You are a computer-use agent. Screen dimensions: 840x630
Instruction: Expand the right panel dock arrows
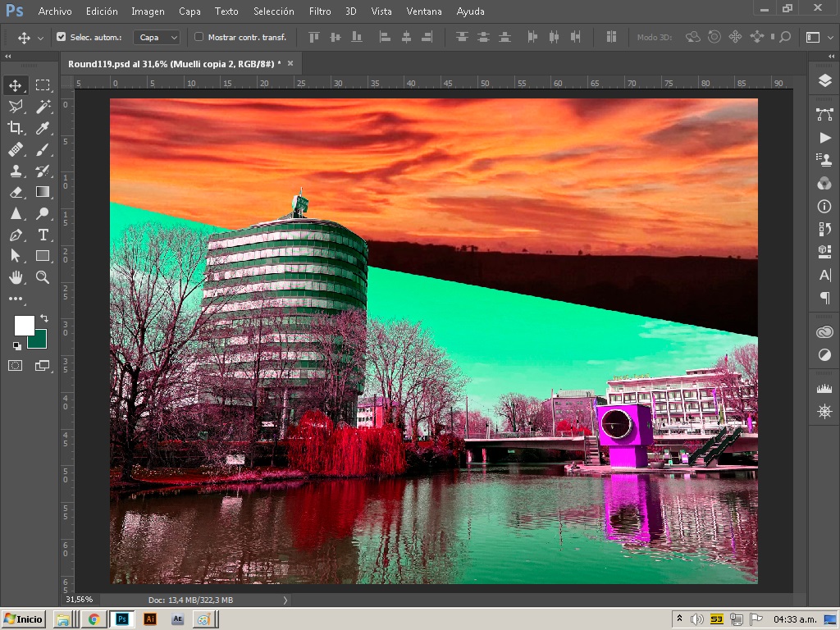coord(831,56)
